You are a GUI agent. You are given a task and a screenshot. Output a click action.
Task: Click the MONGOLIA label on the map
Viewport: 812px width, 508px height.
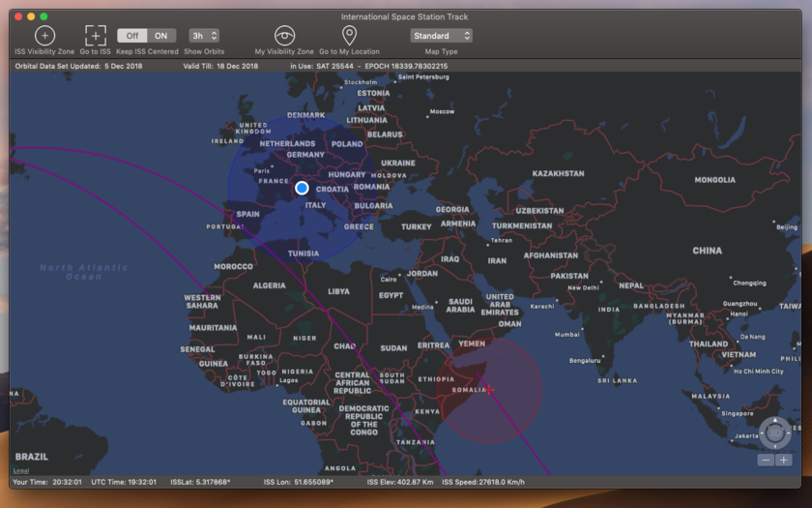click(714, 180)
